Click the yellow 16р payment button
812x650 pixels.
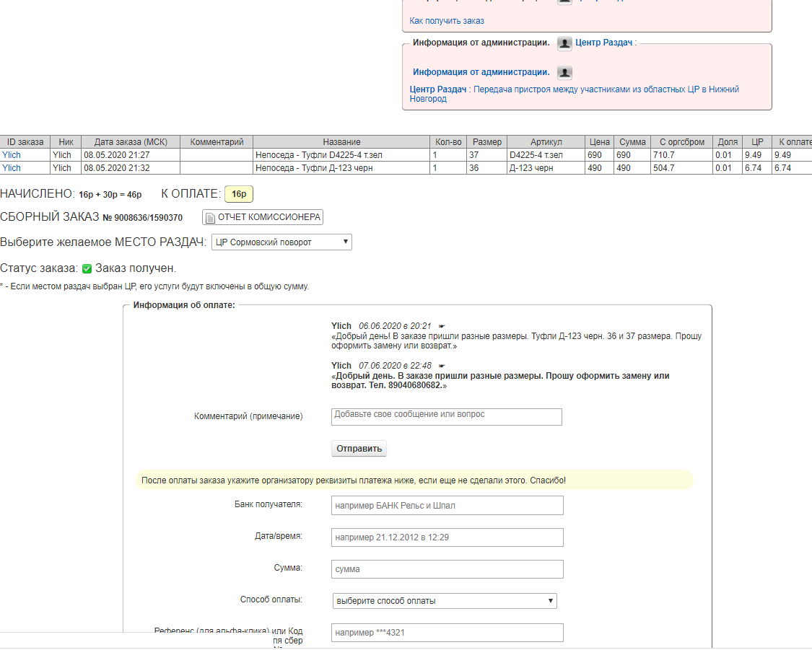click(239, 194)
